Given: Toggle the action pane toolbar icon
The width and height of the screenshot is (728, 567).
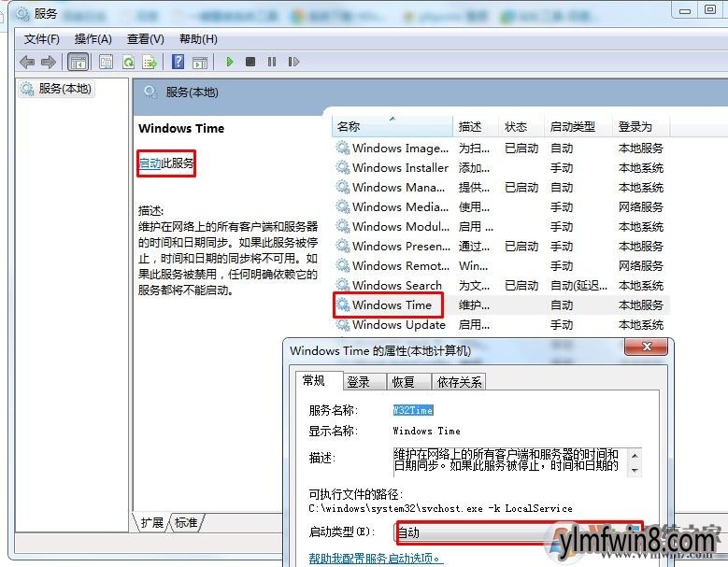Looking at the screenshot, I should [200, 62].
